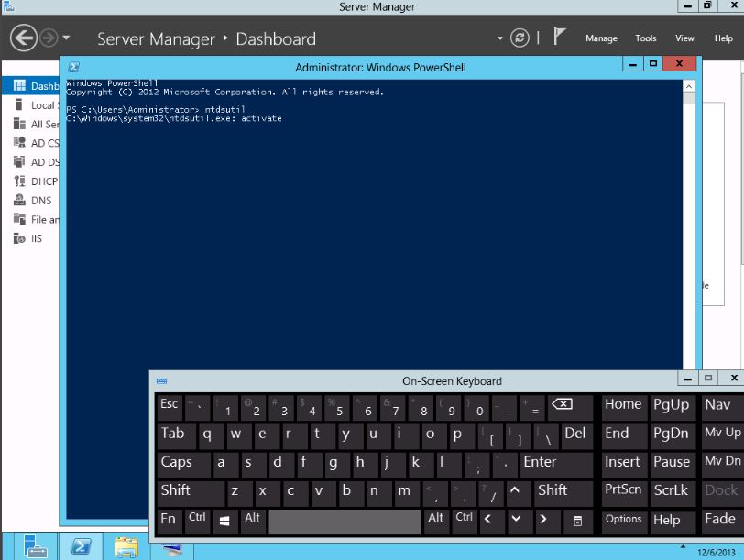Open Server Manager from the taskbar

(x=35, y=547)
